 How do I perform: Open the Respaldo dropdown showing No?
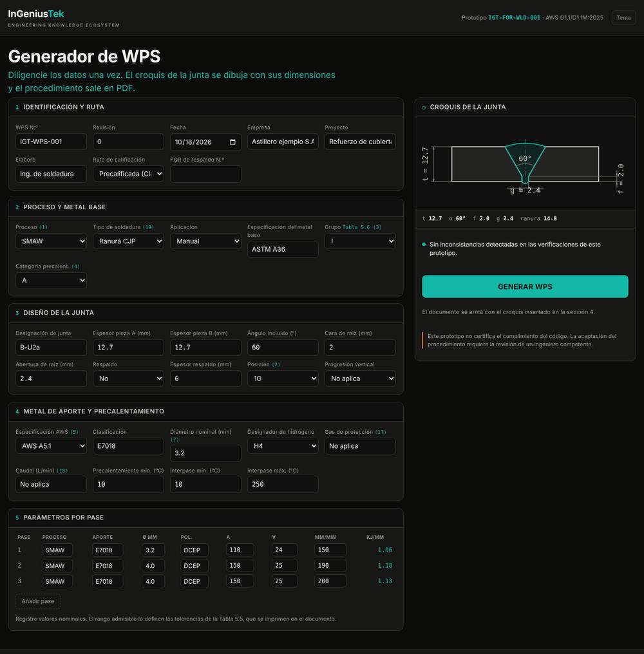point(128,378)
